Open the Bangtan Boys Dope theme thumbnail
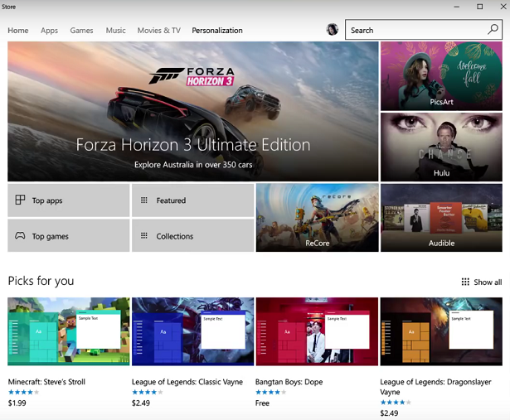 pos(317,331)
